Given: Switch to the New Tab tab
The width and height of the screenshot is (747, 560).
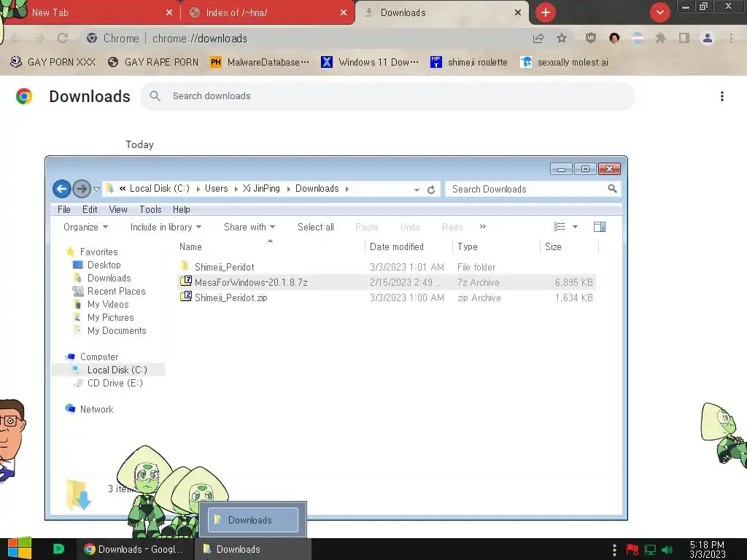Looking at the screenshot, I should [x=90, y=13].
